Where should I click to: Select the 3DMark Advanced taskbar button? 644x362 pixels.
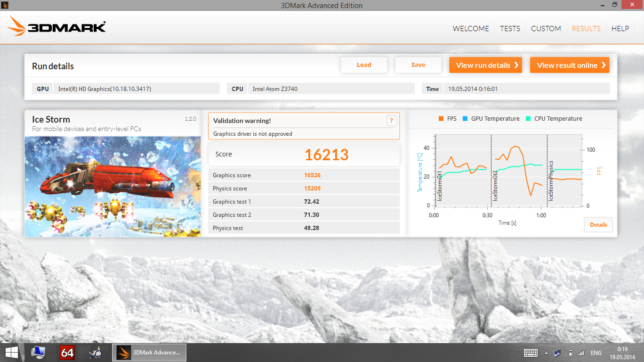pos(149,353)
